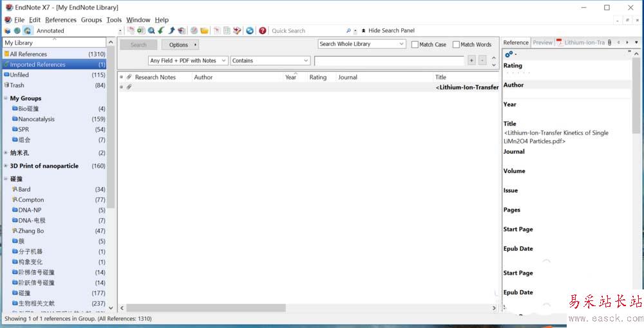Viewport: 644px width, 328px height.
Task: Click Copy to Local Library toolbar icon
Action: (x=131, y=30)
